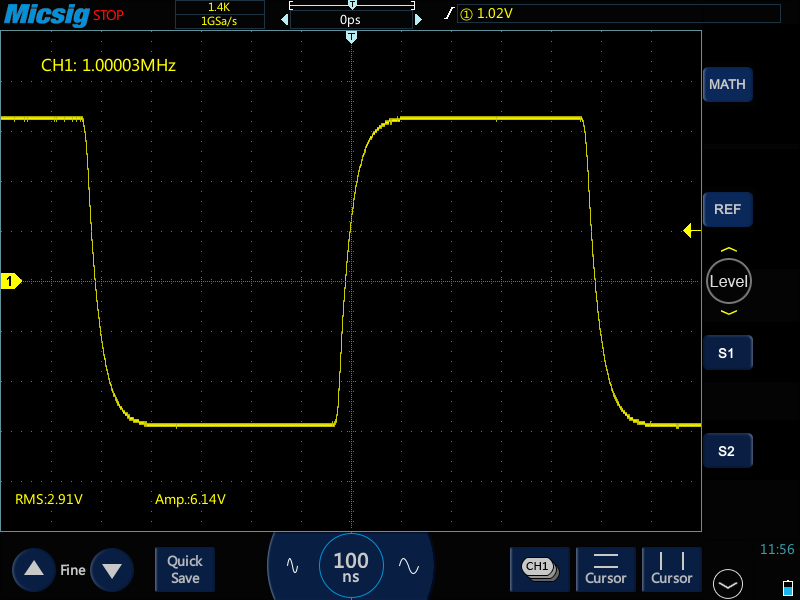This screenshot has height=600, width=800.
Task: Toggle the CH1 channel button
Action: coord(539,568)
